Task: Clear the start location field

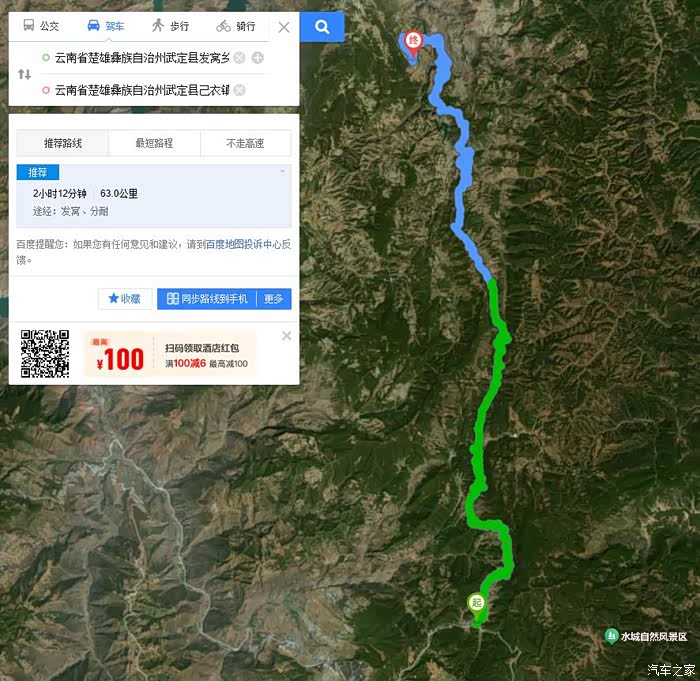Action: pos(240,58)
